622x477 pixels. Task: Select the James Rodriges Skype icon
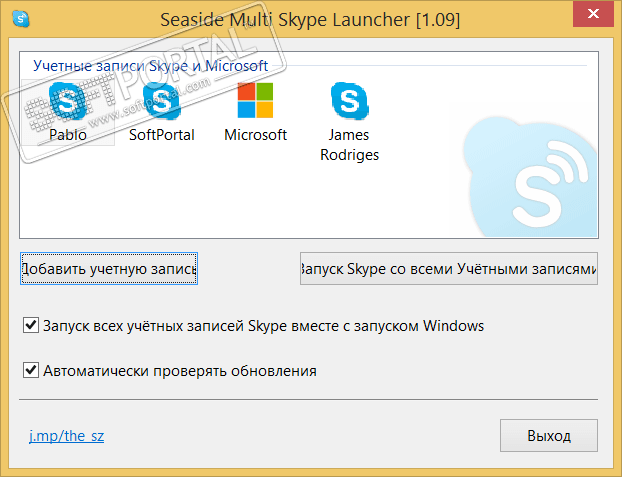pos(349,100)
